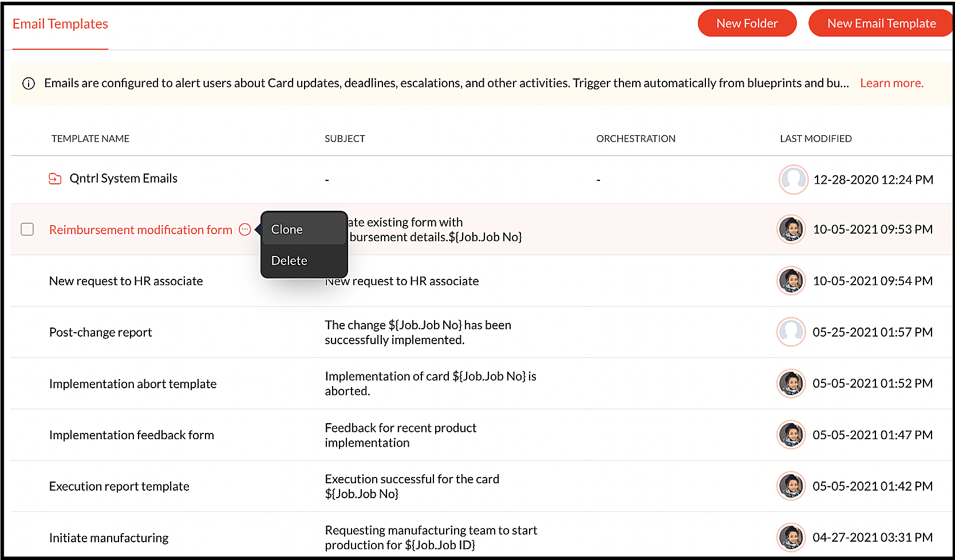Click the default avatar on the Post-change report row
Image resolution: width=955 pixels, height=560 pixels.
tap(791, 332)
